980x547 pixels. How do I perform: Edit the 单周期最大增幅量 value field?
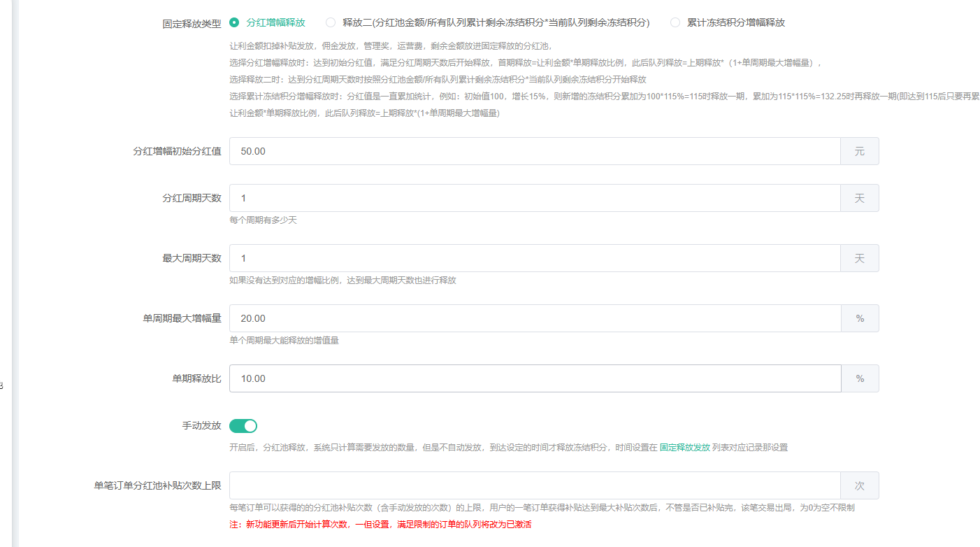click(x=535, y=318)
